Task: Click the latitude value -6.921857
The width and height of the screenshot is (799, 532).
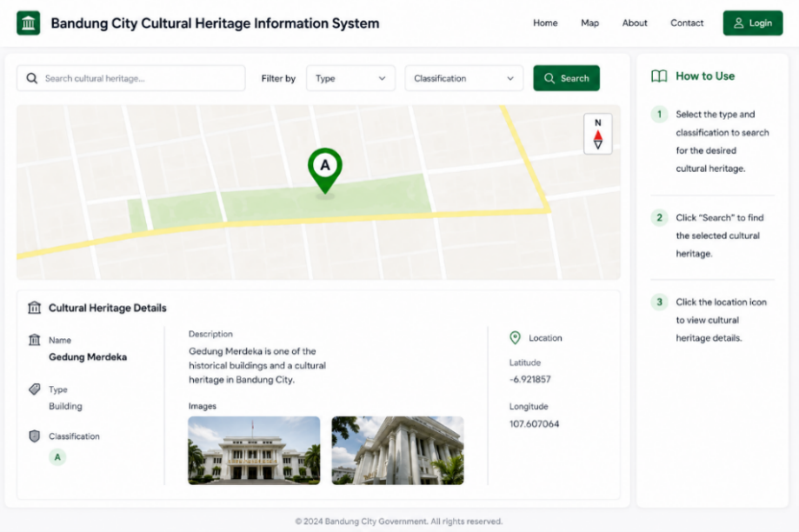Action: (x=530, y=379)
